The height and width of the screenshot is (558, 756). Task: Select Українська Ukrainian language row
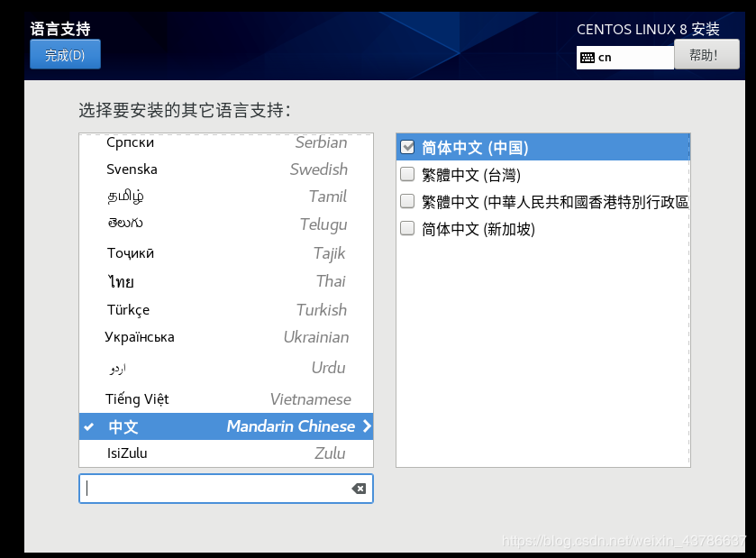click(x=226, y=337)
